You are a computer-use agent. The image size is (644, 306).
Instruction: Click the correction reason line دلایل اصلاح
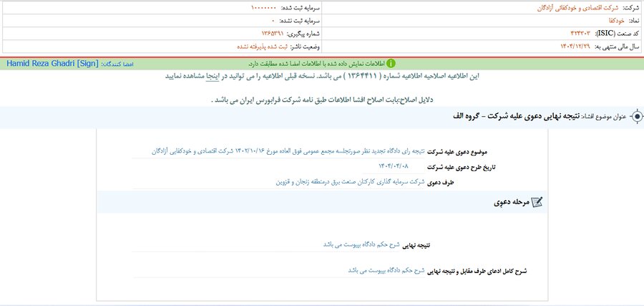pyautogui.click(x=321, y=100)
